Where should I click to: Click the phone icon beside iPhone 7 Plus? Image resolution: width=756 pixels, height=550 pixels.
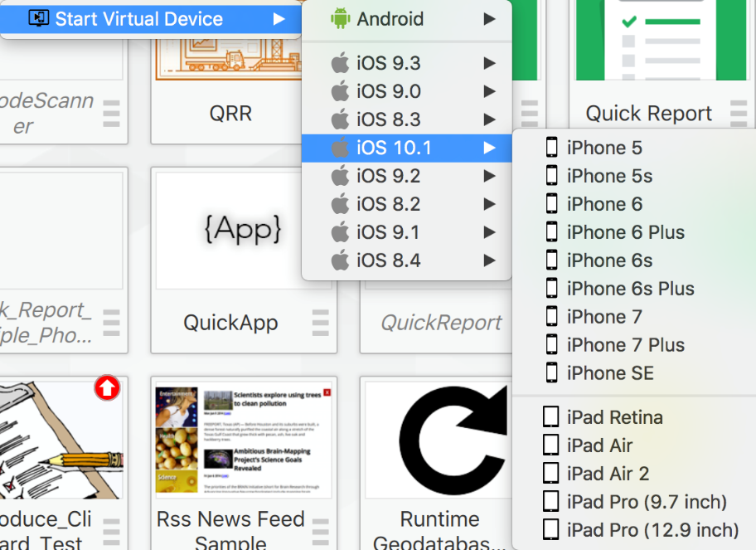click(551, 345)
